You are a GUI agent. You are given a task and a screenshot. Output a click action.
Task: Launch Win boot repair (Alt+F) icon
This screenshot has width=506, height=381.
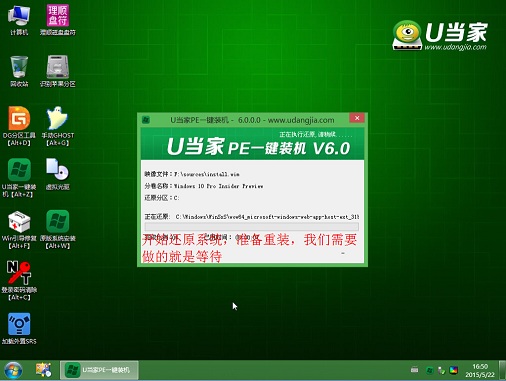click(x=19, y=229)
